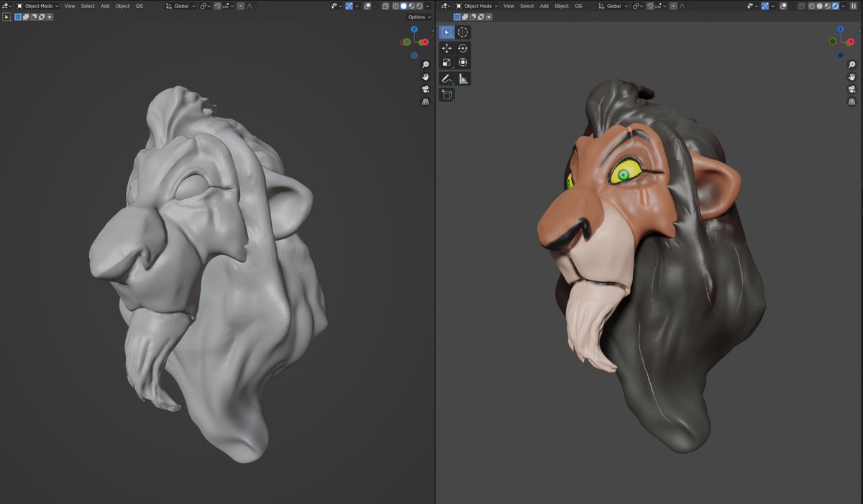Select the Annotate tool in right viewport
Image resolution: width=863 pixels, height=504 pixels.
point(447,79)
